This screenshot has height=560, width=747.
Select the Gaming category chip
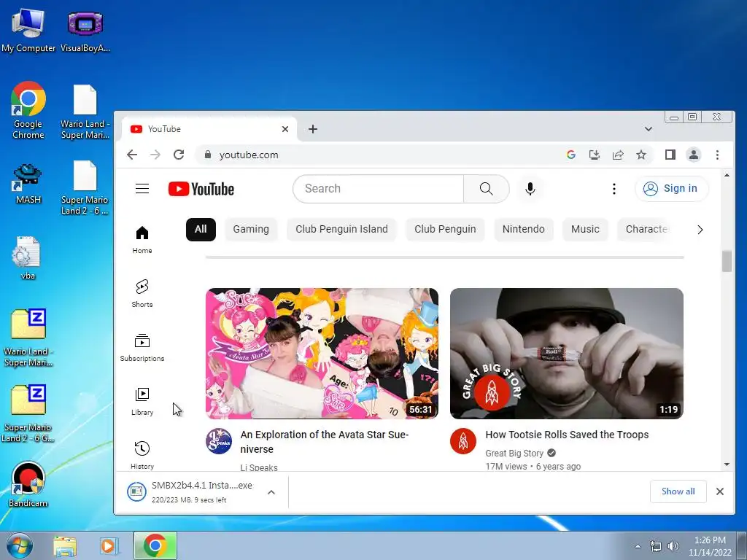[251, 230]
